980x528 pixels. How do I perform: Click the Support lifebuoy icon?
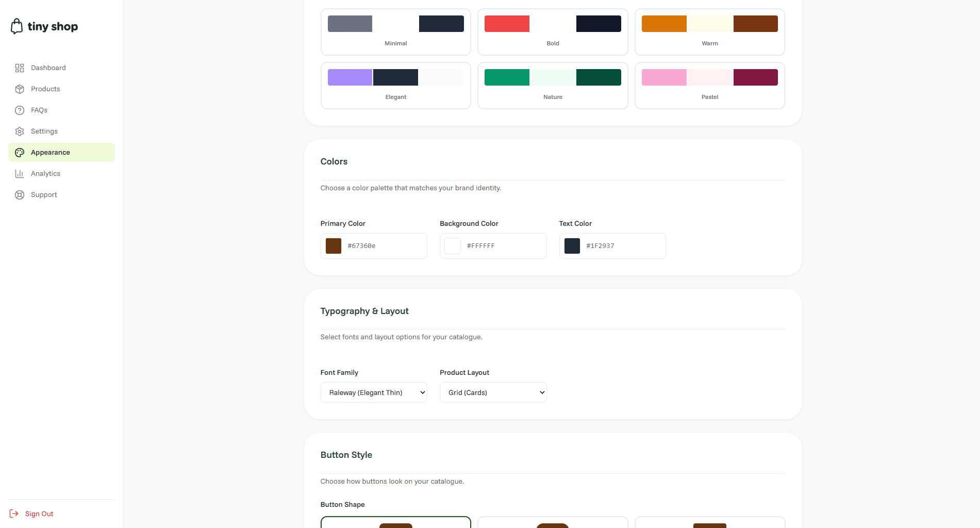[x=20, y=194]
